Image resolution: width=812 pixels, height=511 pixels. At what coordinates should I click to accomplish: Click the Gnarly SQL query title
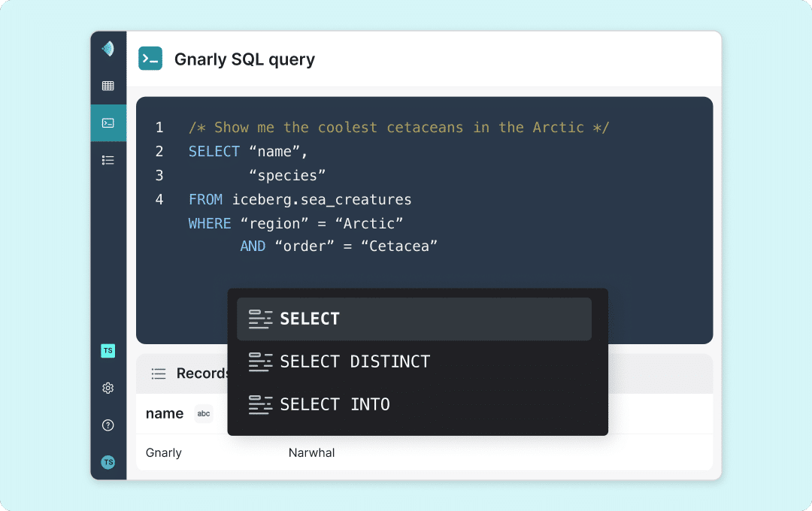pos(244,59)
